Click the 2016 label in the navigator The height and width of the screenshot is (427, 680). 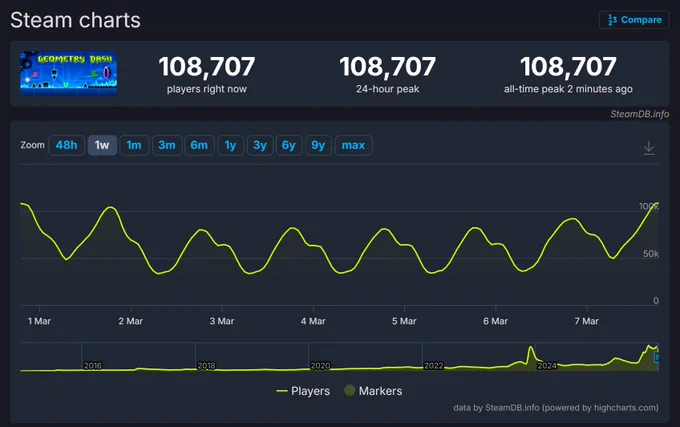tap(93, 366)
